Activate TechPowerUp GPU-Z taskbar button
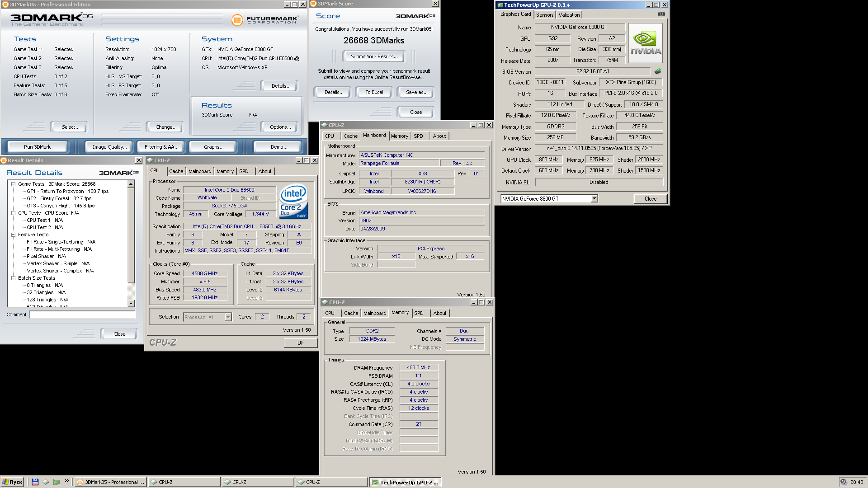The image size is (868, 488). pyautogui.click(x=406, y=482)
